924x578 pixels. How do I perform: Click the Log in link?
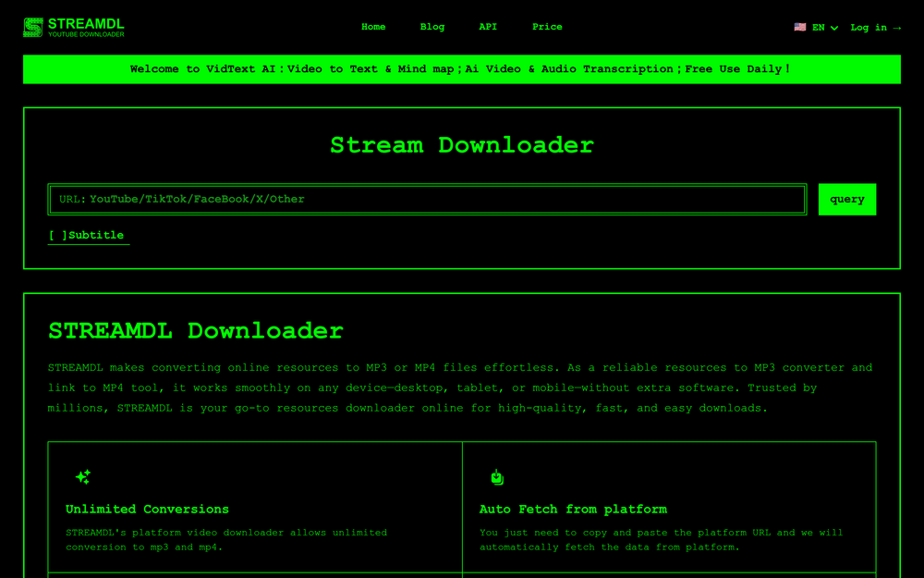875,27
